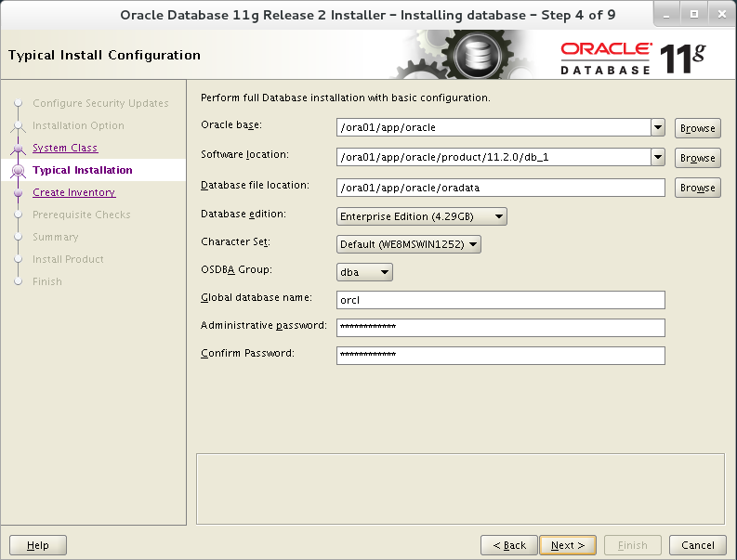The image size is (737, 560).
Task: Open the Character Set dropdown
Action: [408, 244]
